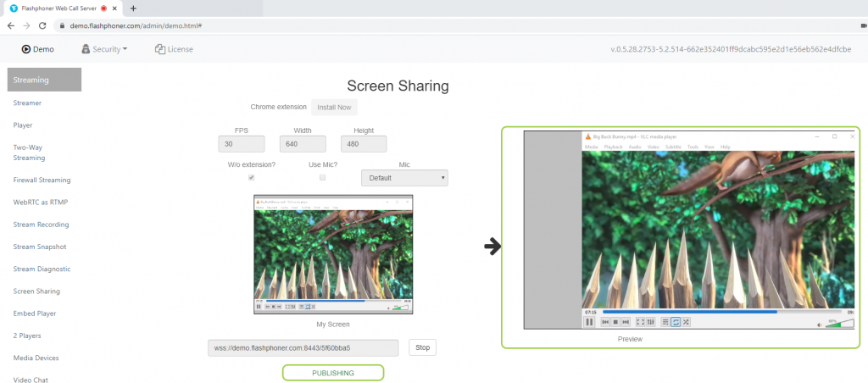The width and height of the screenshot is (868, 383).
Task: Go back using the browser back arrow
Action: (11, 25)
